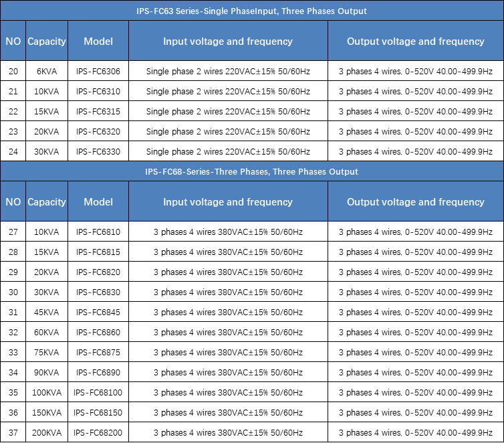
Task: Click row number 24
Action: (13, 151)
